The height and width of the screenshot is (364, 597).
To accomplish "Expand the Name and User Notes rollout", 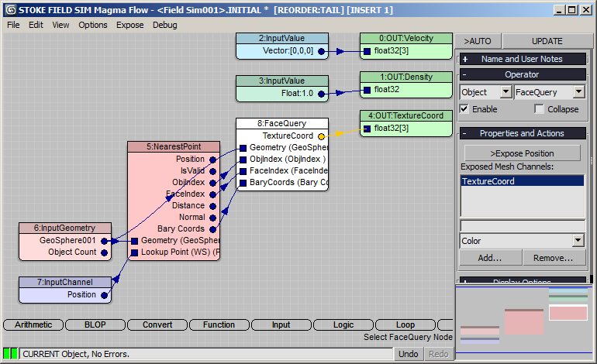I will (523, 59).
